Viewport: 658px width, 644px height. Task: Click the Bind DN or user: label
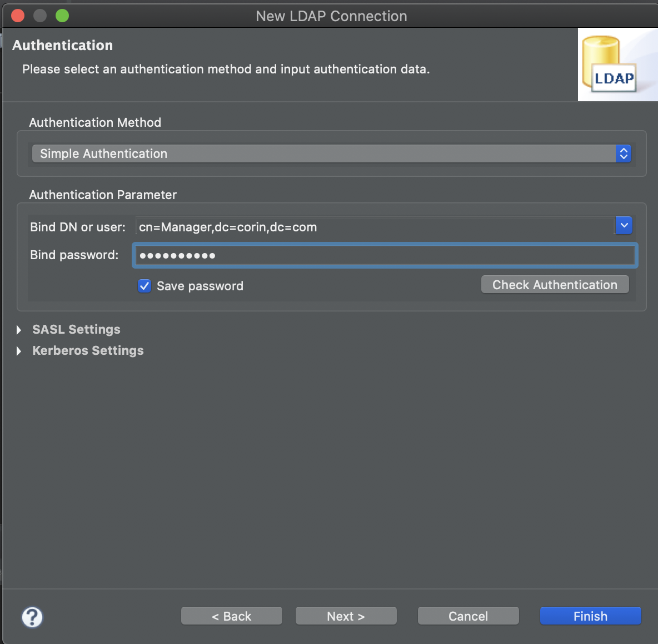78,227
